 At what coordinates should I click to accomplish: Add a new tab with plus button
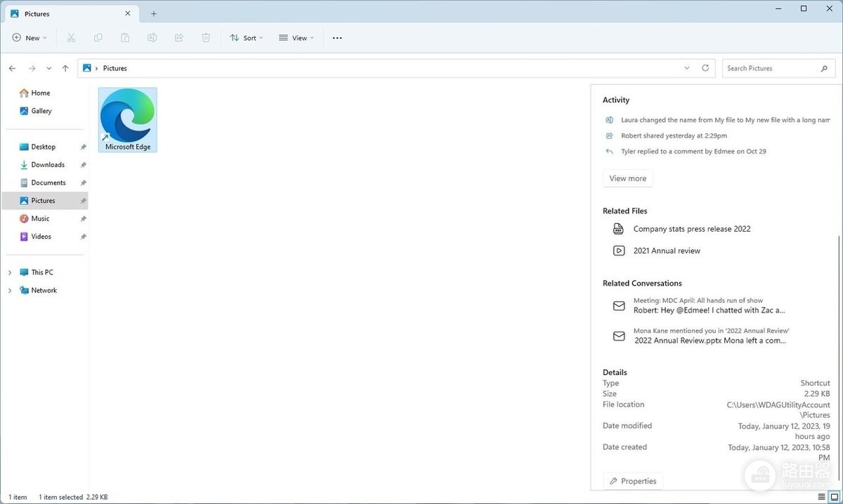(154, 13)
